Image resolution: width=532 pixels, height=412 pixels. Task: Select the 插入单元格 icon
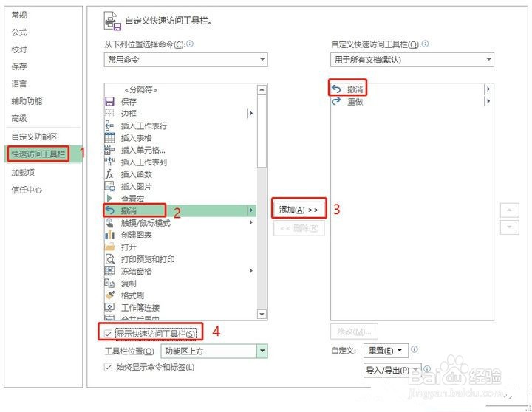pyautogui.click(x=109, y=150)
